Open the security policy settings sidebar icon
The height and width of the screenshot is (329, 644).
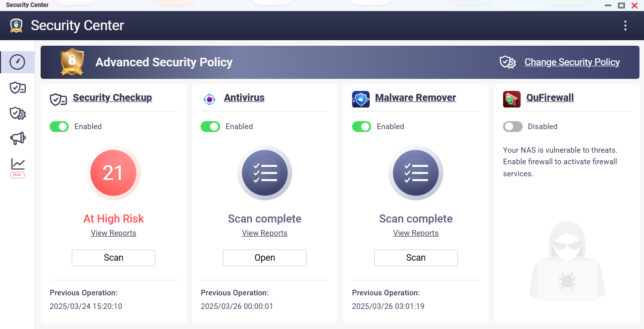[18, 113]
